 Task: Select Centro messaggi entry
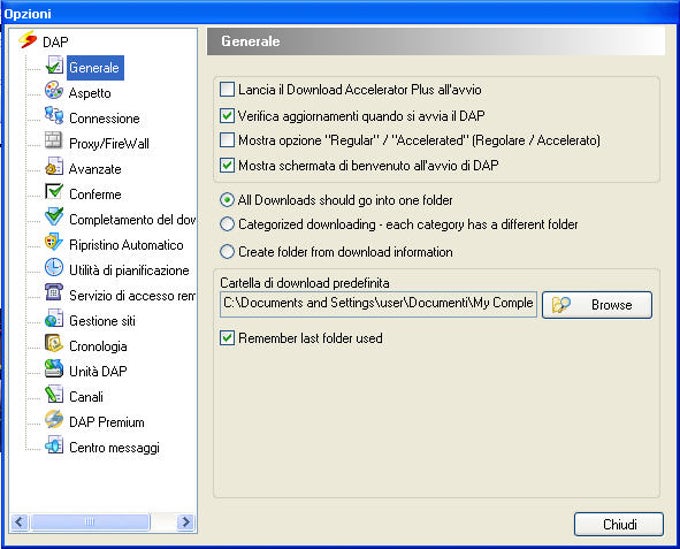(x=114, y=448)
